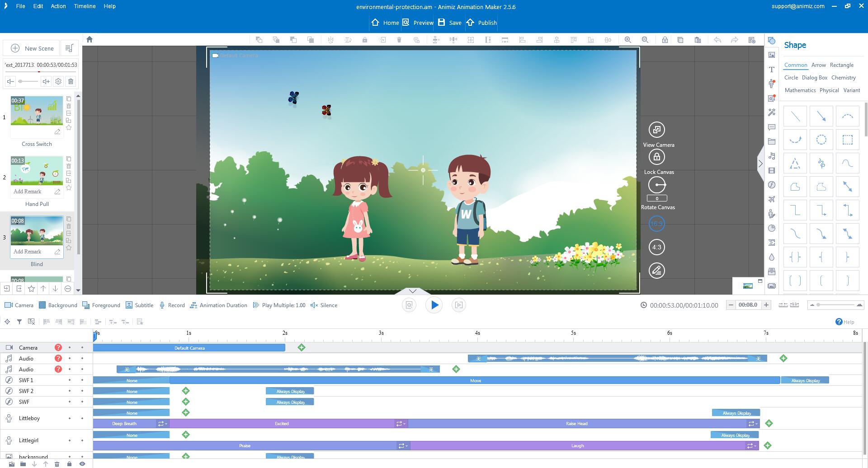Viewport: 868px width, 468px height.
Task: Click Animation Duration button
Action: [x=219, y=305]
